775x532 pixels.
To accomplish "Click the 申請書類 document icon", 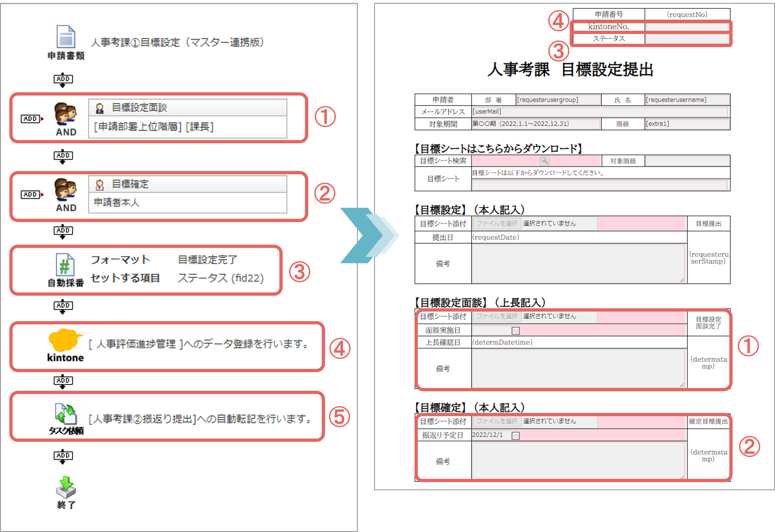I will (x=66, y=37).
